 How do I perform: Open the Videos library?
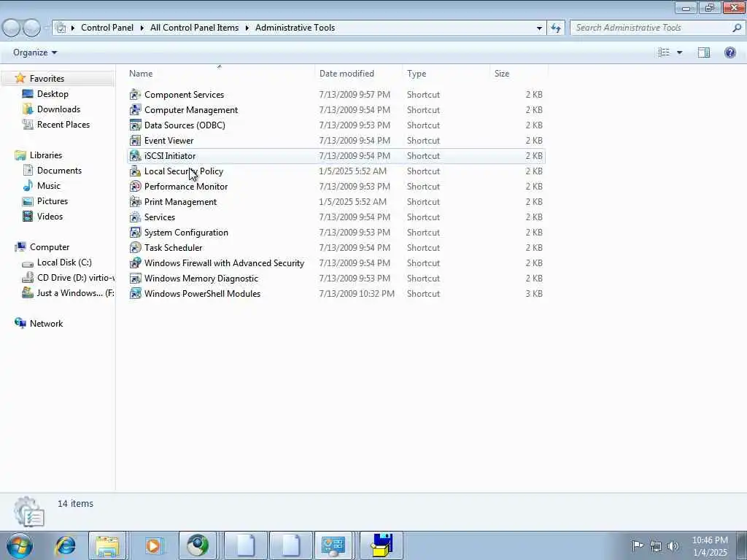pos(50,216)
